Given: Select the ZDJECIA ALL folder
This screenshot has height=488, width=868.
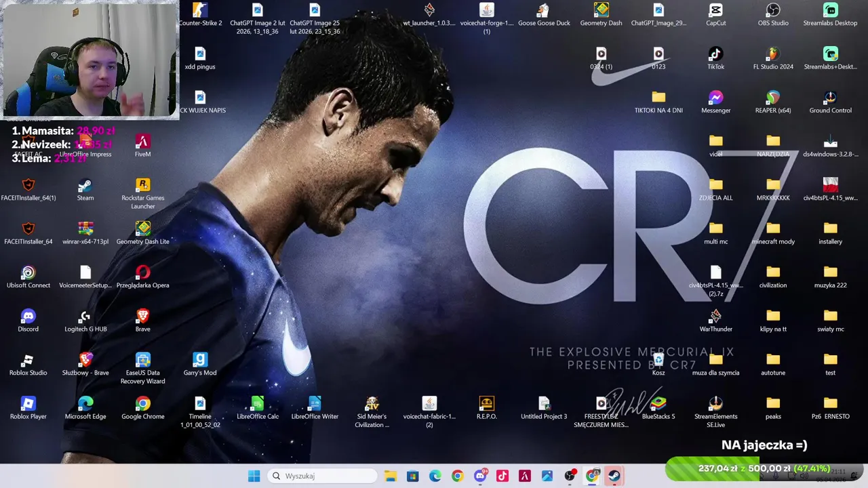Looking at the screenshot, I should point(715,189).
